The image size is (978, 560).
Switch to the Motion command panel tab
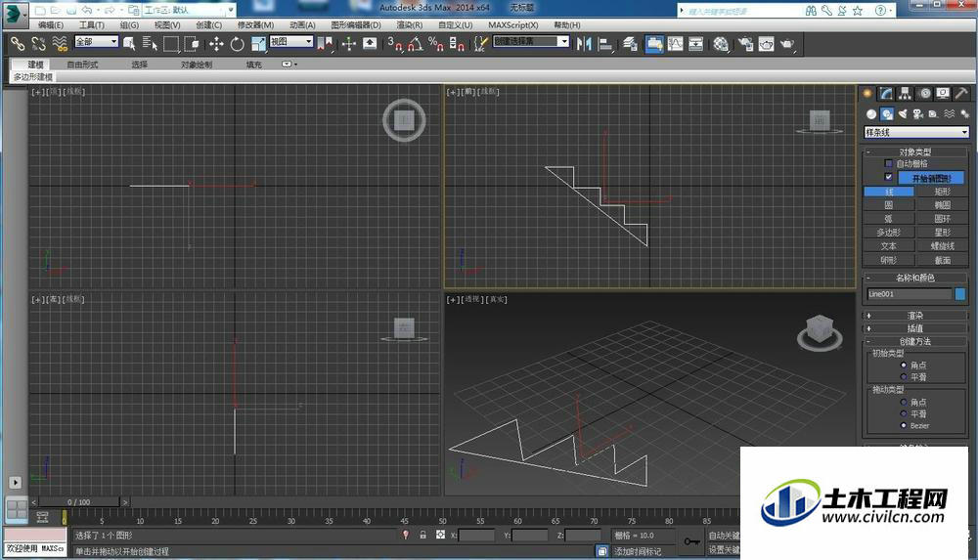(x=925, y=94)
